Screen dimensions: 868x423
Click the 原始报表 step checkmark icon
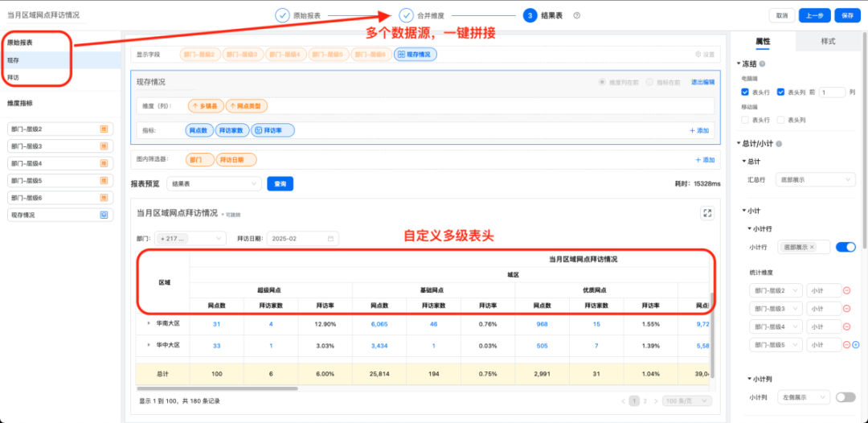(282, 15)
